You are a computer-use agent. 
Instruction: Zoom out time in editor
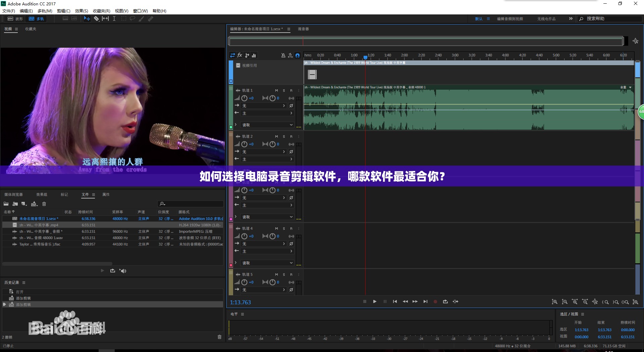click(585, 302)
